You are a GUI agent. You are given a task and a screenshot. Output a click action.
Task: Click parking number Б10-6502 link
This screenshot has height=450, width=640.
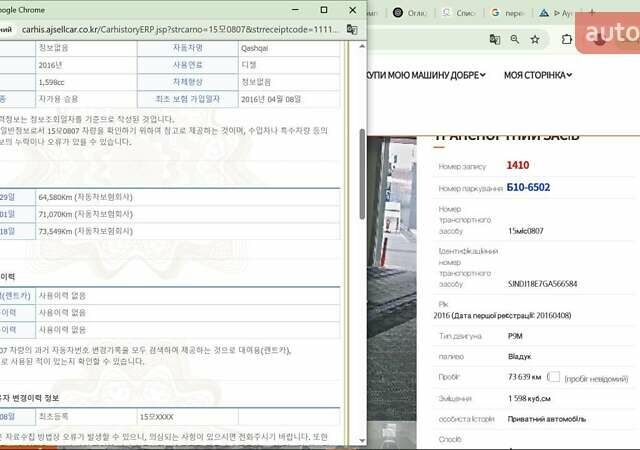coord(528,187)
